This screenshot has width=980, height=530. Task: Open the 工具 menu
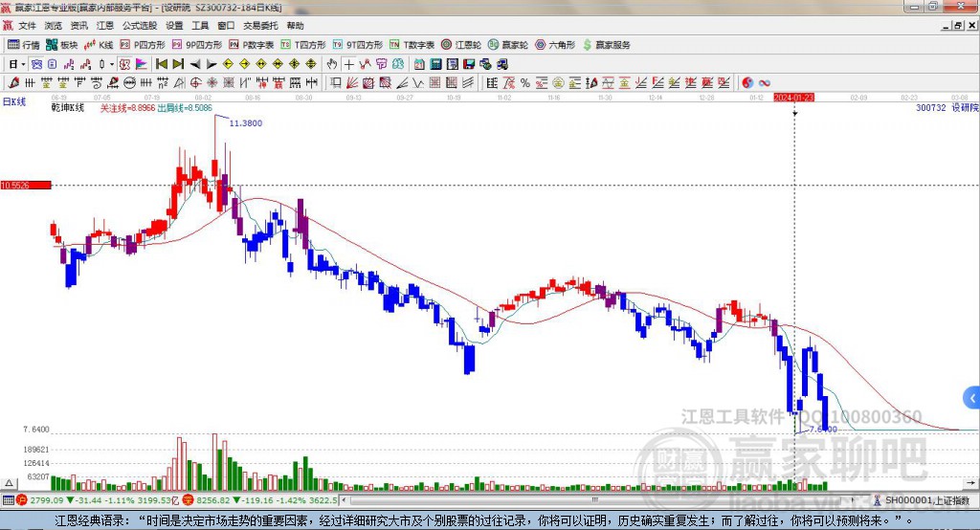200,26
